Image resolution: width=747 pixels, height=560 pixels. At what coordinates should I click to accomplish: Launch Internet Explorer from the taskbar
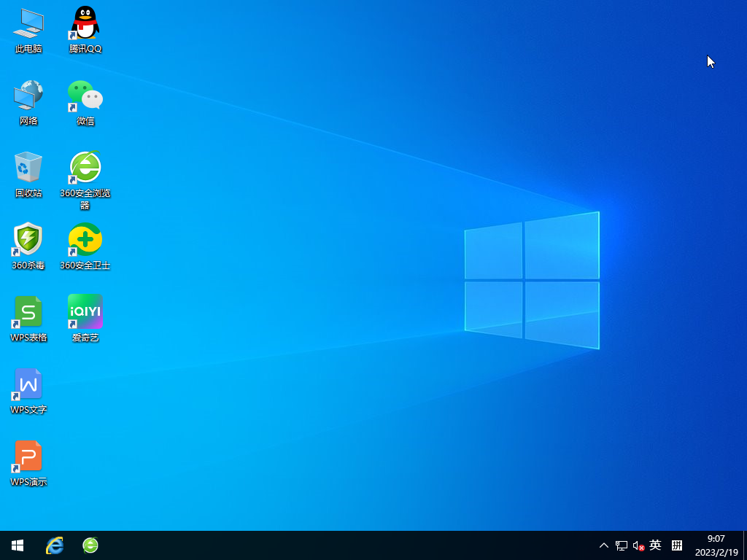point(55,545)
